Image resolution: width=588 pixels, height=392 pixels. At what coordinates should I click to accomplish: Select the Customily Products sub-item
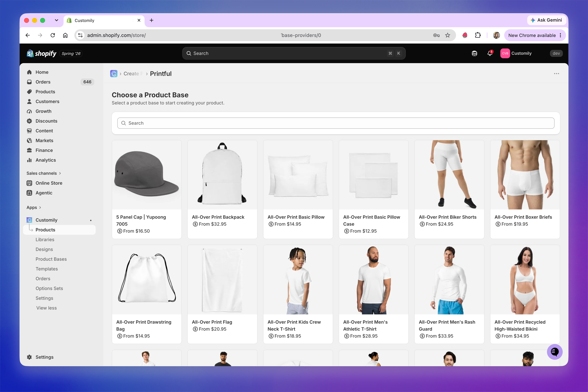59,229
